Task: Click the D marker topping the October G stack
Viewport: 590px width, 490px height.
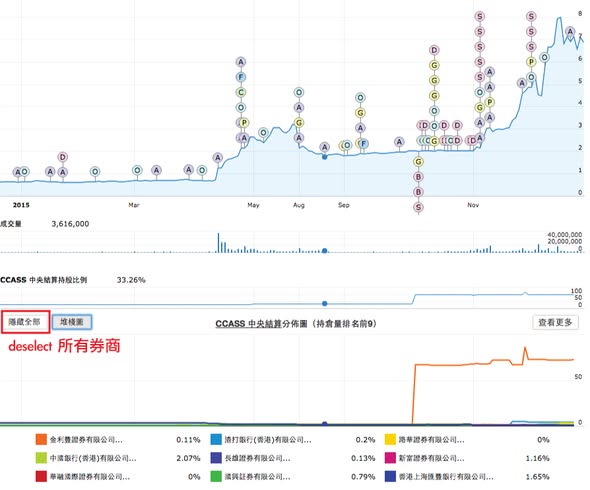Action: pos(434,50)
